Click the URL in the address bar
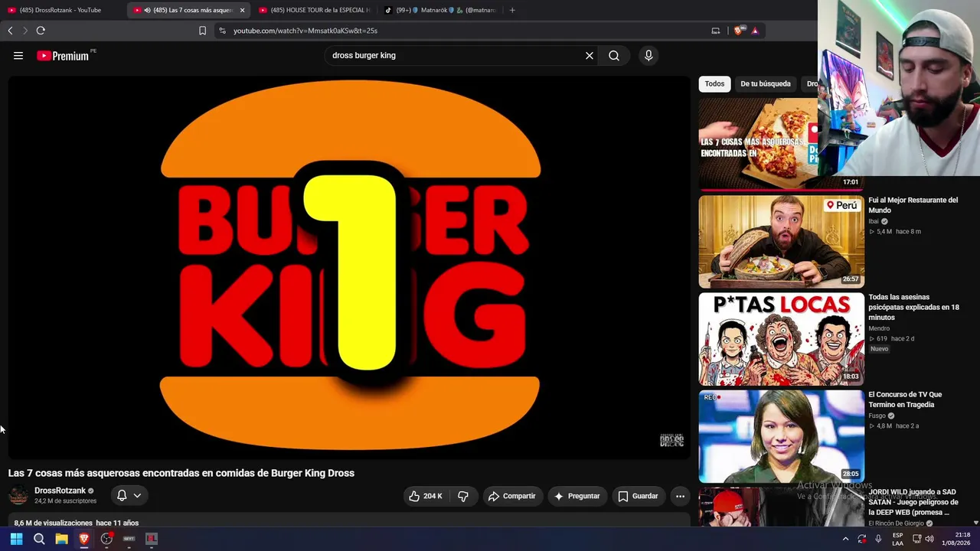The width and height of the screenshot is (980, 551). (x=305, y=31)
